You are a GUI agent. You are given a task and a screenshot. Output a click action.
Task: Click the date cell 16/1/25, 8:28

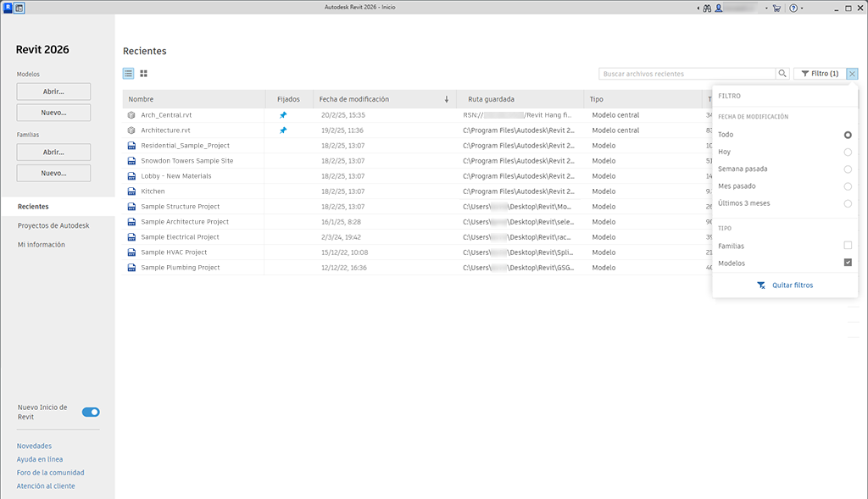point(341,222)
